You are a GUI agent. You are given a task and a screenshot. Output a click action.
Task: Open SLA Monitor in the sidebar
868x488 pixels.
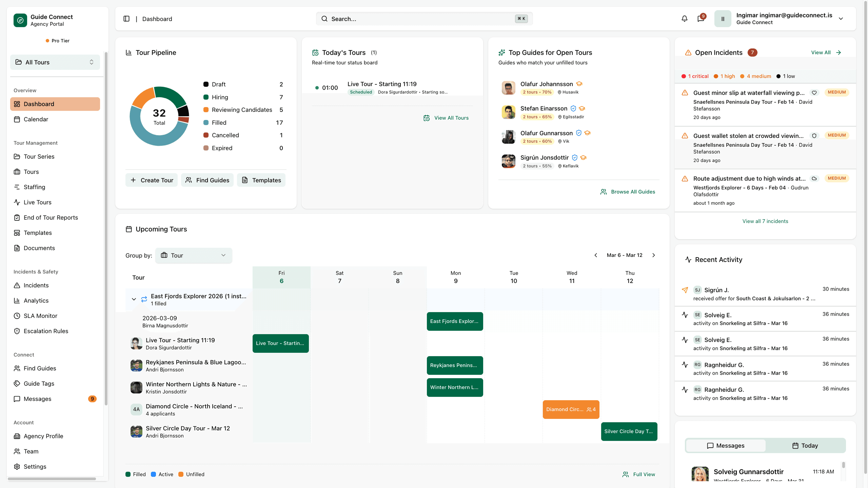(40, 316)
